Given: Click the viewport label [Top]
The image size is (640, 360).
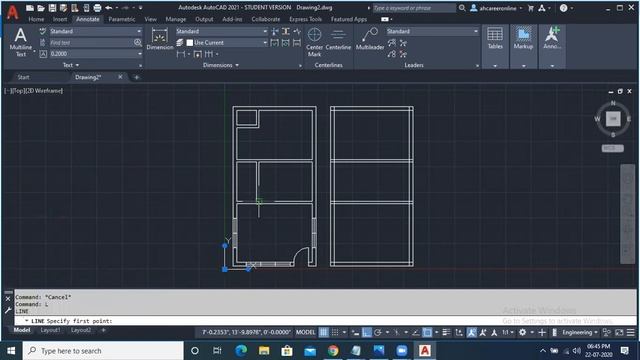Looking at the screenshot, I should pos(19,91).
